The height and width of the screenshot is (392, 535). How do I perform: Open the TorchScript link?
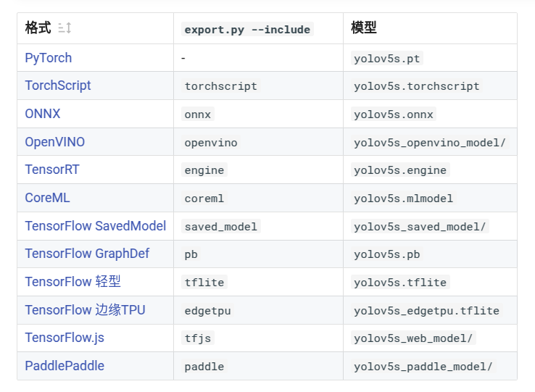[x=58, y=86]
